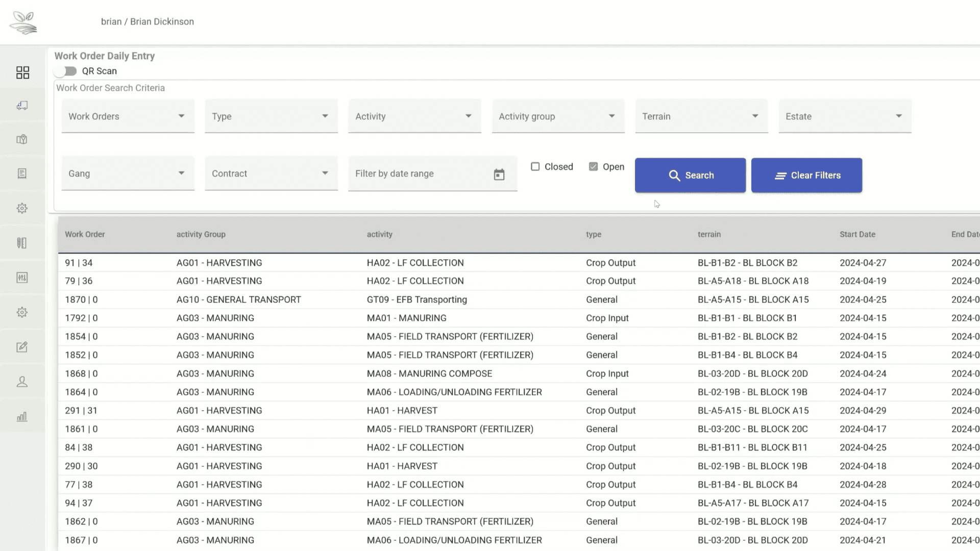Open the edit note sidebar icon
980x551 pixels.
(x=22, y=347)
